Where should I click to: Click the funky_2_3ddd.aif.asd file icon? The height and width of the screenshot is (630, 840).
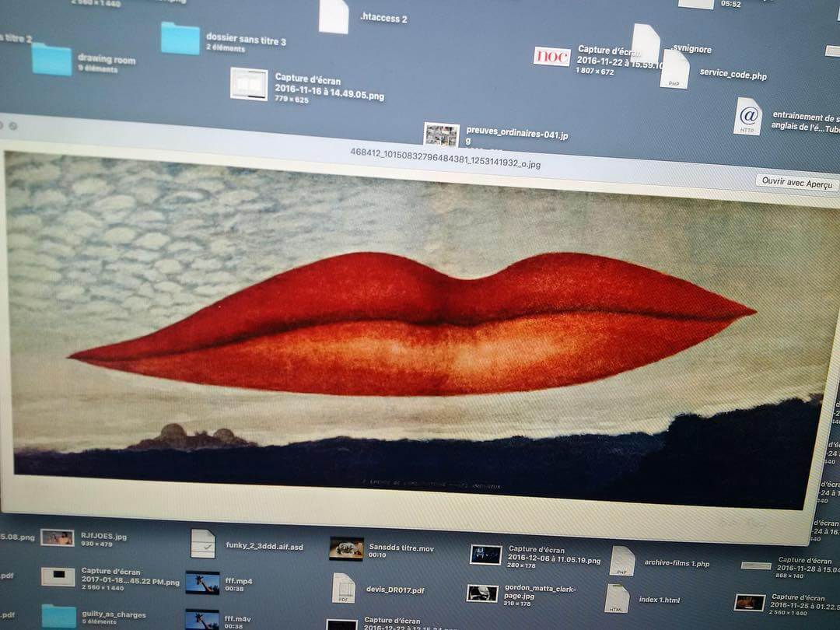click(203, 544)
